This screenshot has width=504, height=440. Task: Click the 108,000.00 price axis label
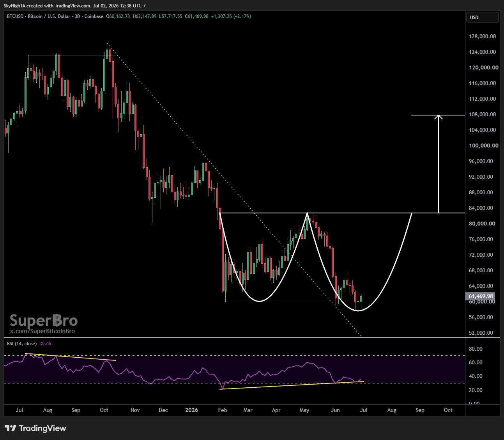point(483,114)
